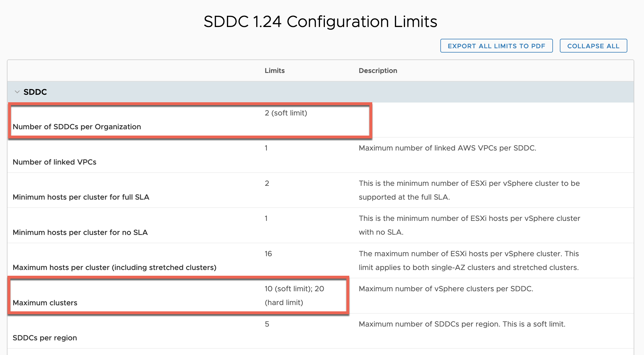Click the 10 (soft limit); 20 (hard limit) cell
Screen dimensions: 644x355
294,295
